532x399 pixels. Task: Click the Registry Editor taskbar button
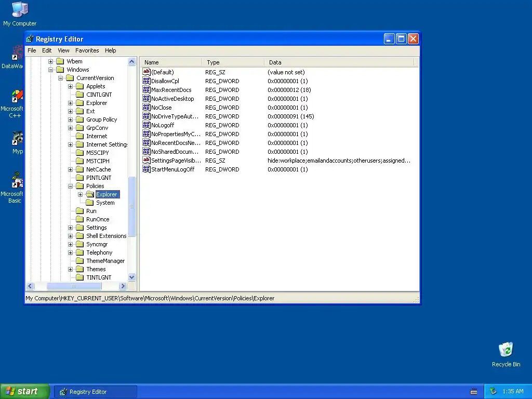[96, 392]
